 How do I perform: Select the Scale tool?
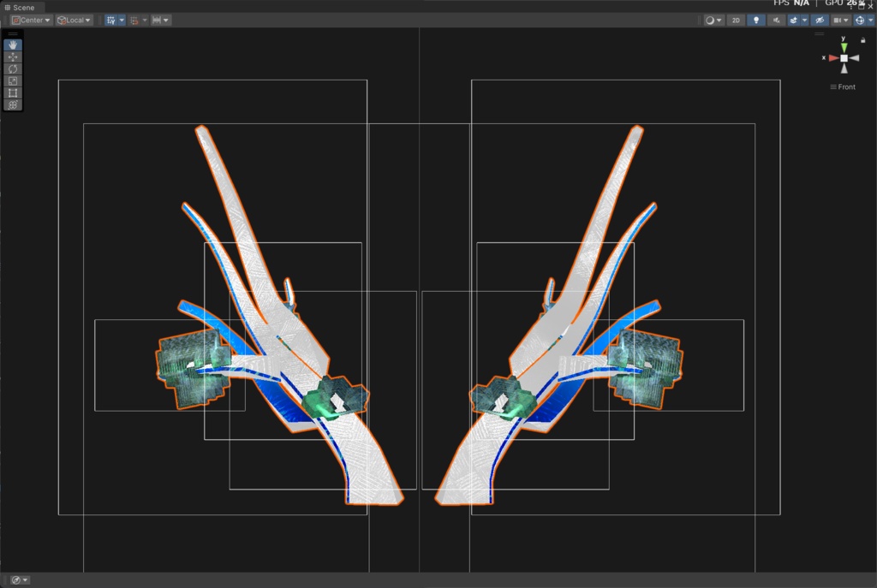13,81
